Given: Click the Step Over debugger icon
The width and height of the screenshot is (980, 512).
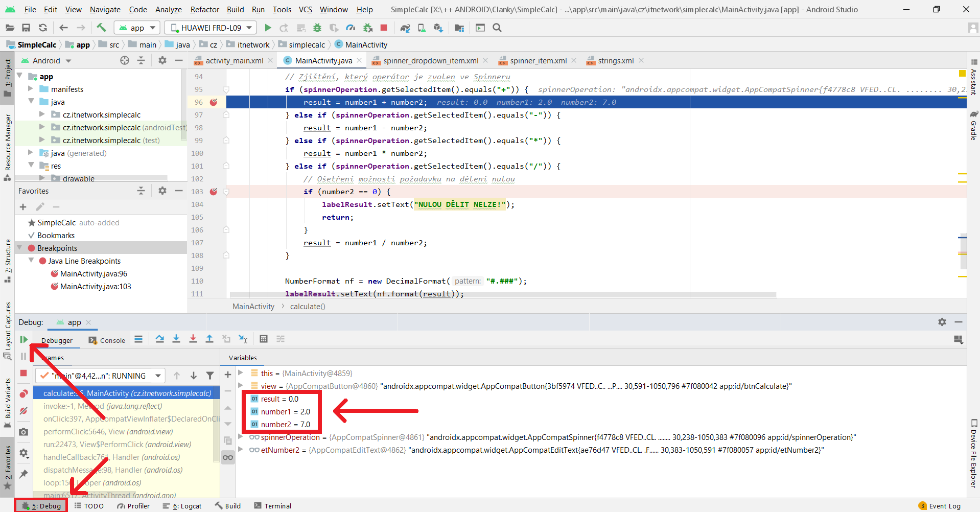Looking at the screenshot, I should click(160, 339).
